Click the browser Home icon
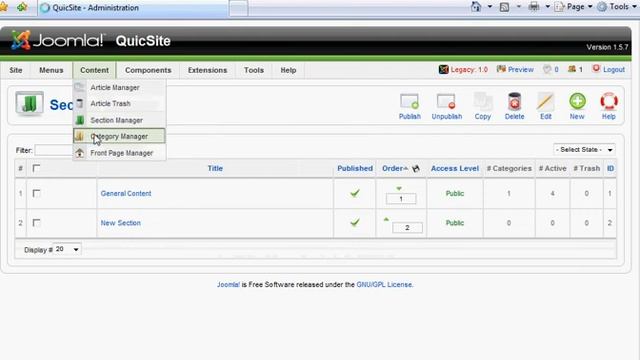640x360 pixels. click(476, 7)
